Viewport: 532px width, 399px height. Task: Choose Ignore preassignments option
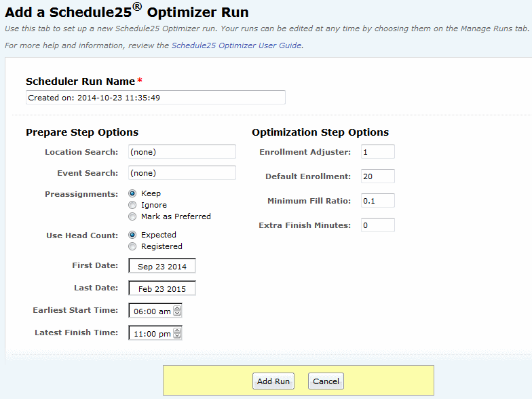132,205
